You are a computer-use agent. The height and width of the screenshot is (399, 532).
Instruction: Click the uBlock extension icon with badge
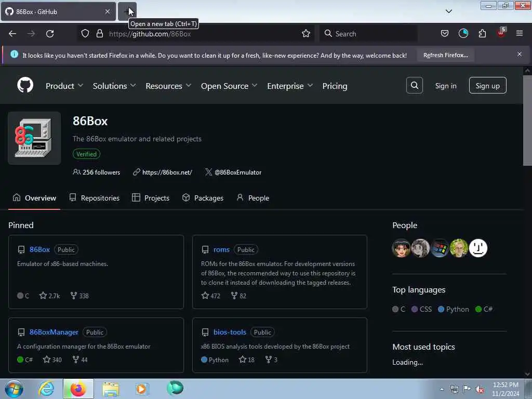click(x=501, y=33)
